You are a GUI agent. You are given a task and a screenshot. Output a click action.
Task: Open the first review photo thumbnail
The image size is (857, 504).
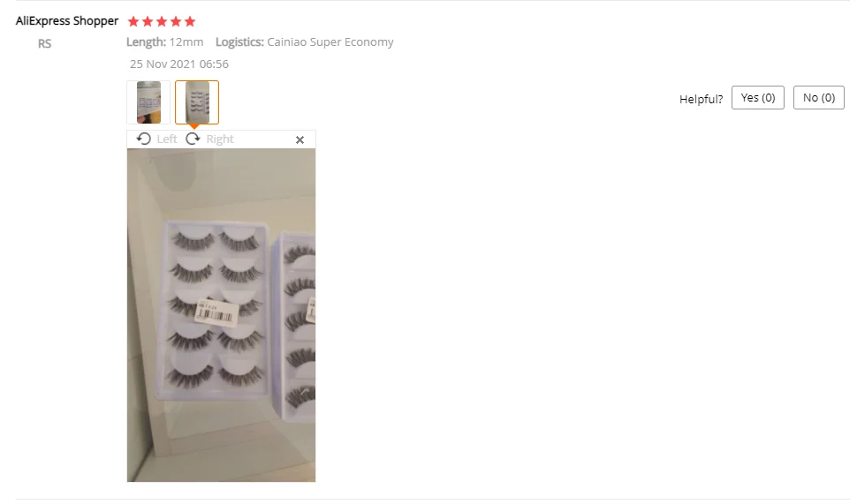coord(148,102)
